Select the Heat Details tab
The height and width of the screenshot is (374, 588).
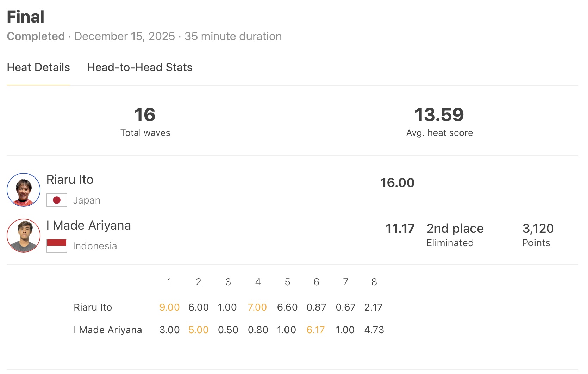pyautogui.click(x=38, y=67)
